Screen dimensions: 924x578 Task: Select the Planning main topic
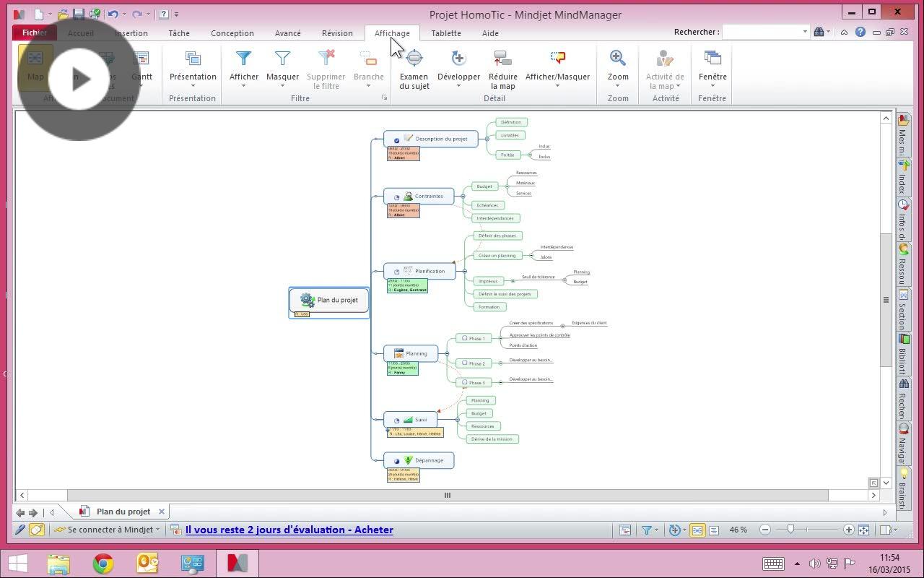point(411,353)
